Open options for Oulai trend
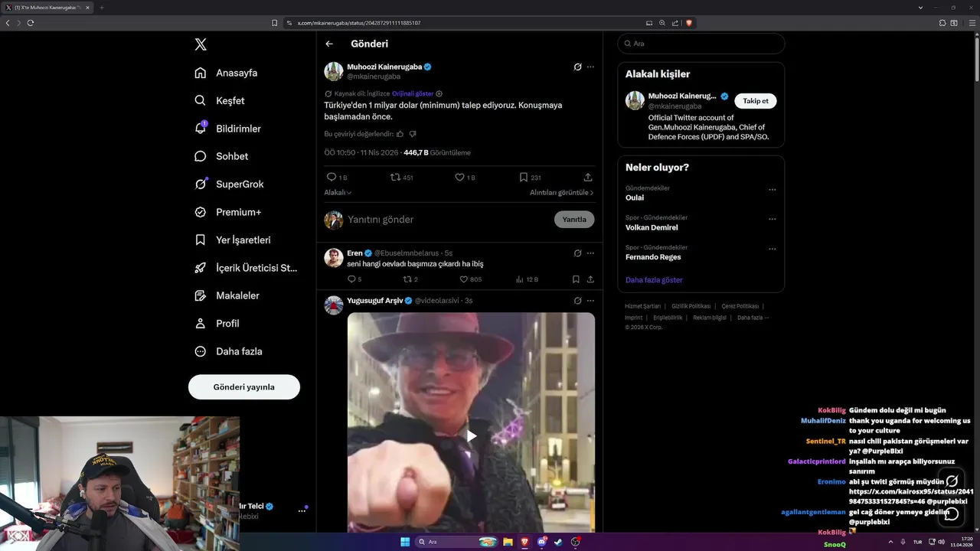The image size is (980, 551). (772, 190)
